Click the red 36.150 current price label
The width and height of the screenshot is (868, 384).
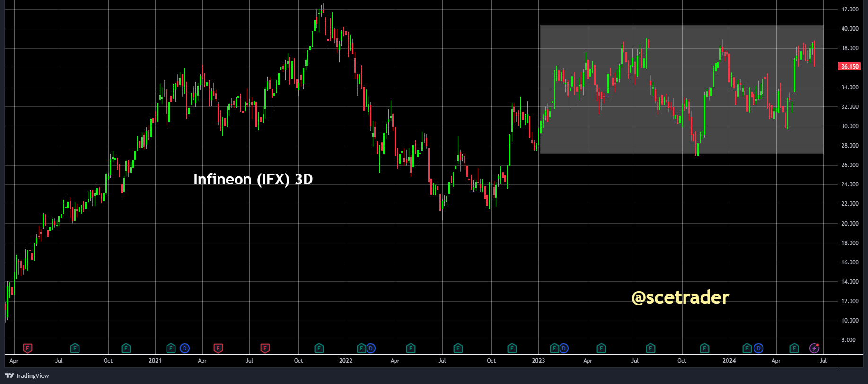[x=850, y=67]
